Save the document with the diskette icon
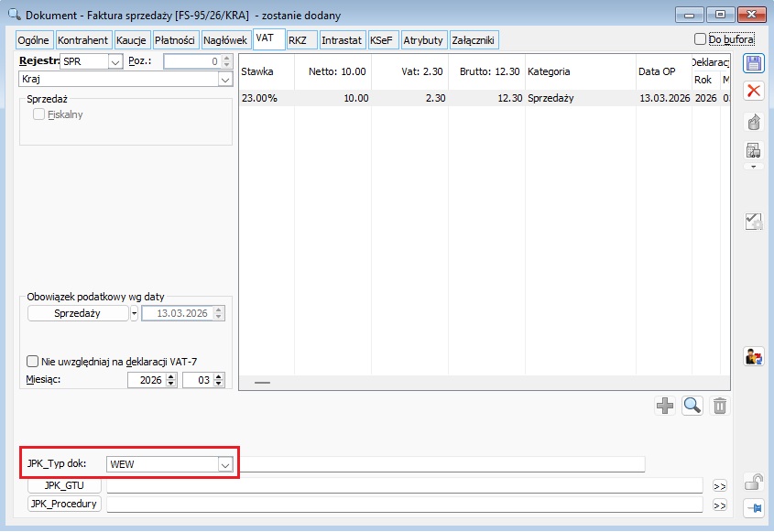This screenshot has height=532, width=774. (753, 63)
